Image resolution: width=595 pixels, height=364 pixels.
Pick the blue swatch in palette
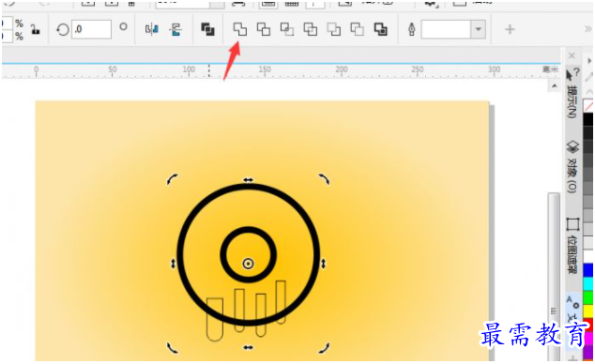coord(588,270)
